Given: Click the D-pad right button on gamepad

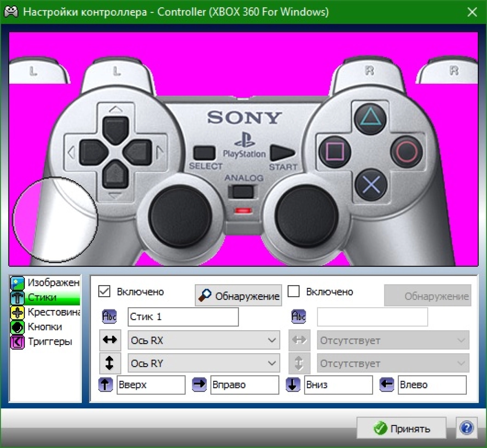Looking at the screenshot, I should [x=138, y=153].
